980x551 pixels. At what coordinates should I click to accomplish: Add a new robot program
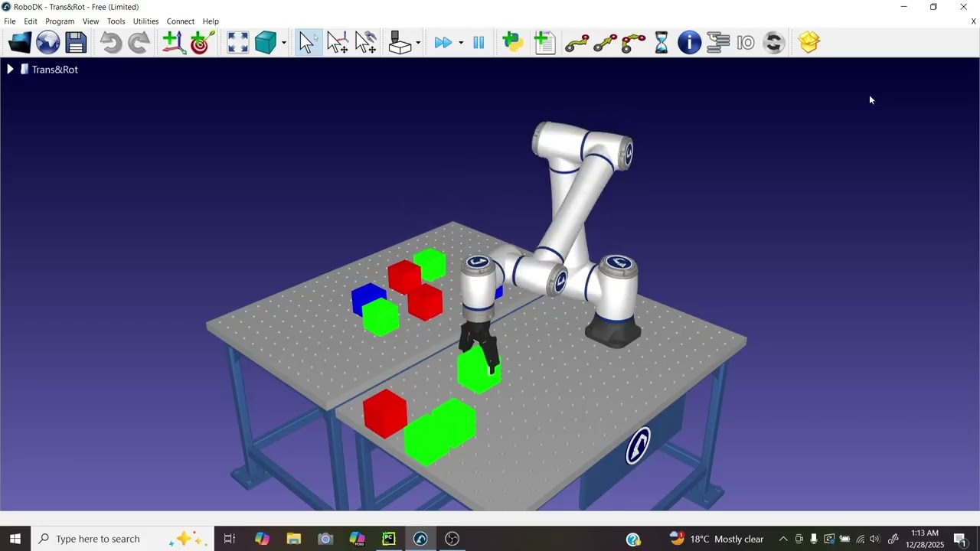(544, 43)
